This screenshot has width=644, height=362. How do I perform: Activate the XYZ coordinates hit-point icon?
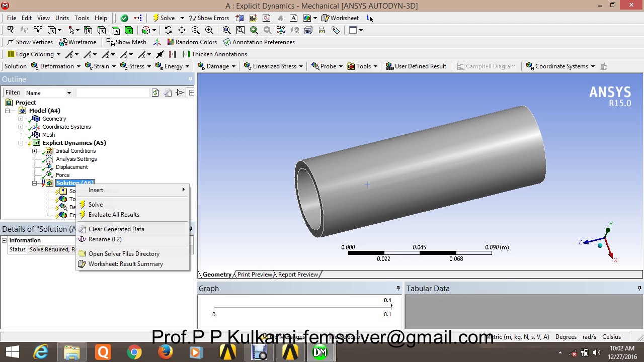coord(38,30)
